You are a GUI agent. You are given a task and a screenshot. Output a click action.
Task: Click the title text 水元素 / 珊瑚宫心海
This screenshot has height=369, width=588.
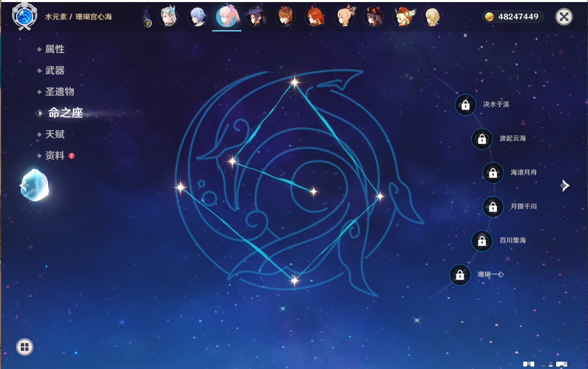click(78, 17)
